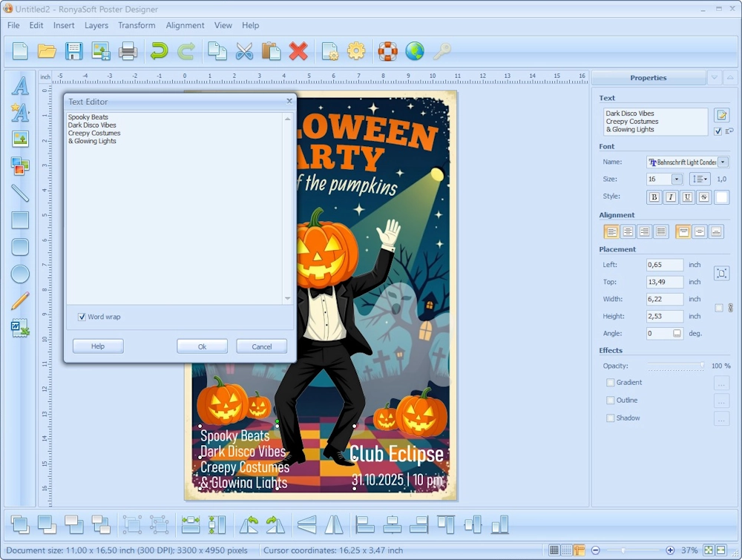
Task: Click the Save icon in the toolbar
Action: point(73,51)
